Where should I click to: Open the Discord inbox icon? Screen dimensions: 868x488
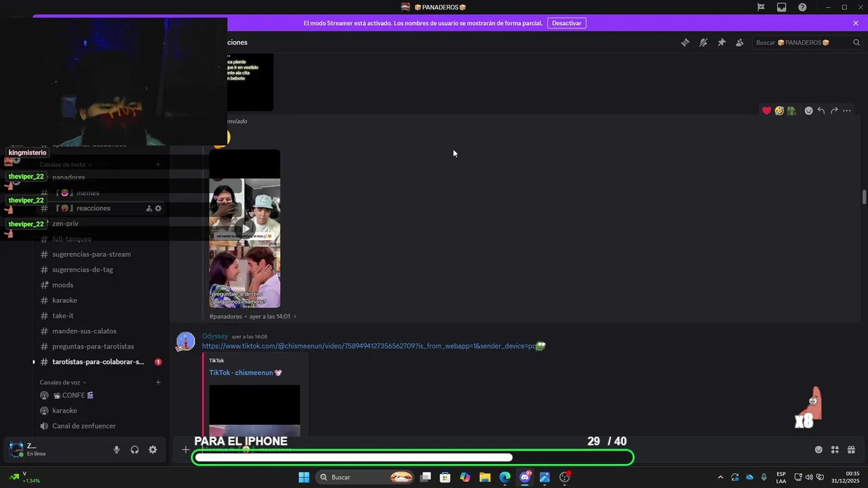782,7
